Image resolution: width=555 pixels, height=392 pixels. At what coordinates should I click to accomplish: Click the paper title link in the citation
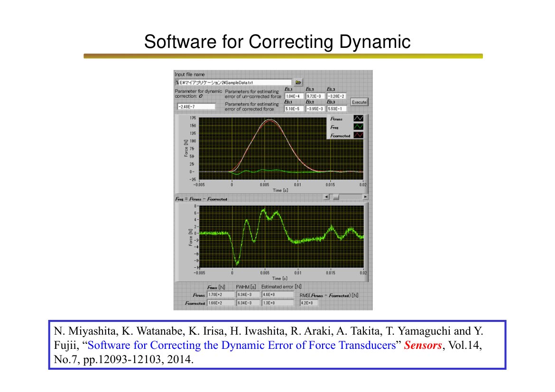[242, 345]
